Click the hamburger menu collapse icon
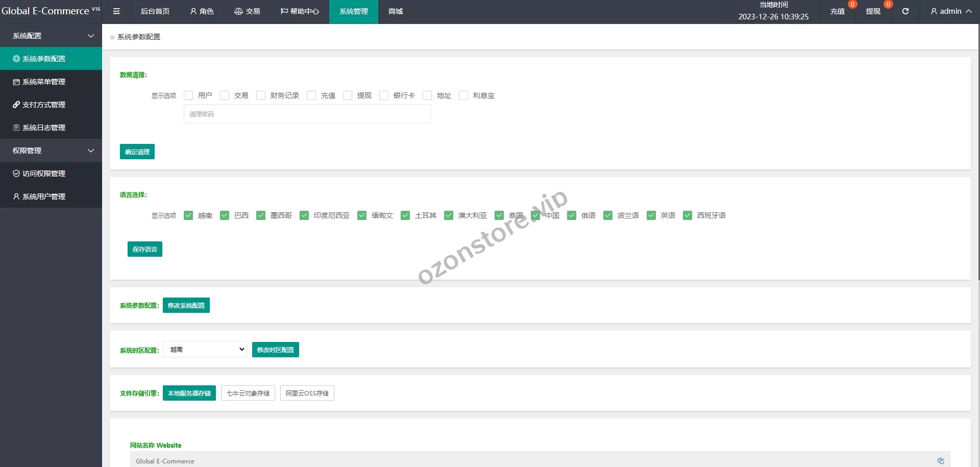The image size is (980, 467). pos(116,11)
